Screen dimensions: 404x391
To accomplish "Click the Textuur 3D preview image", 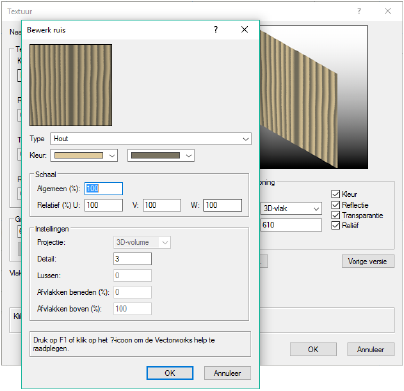I will coord(313,97).
